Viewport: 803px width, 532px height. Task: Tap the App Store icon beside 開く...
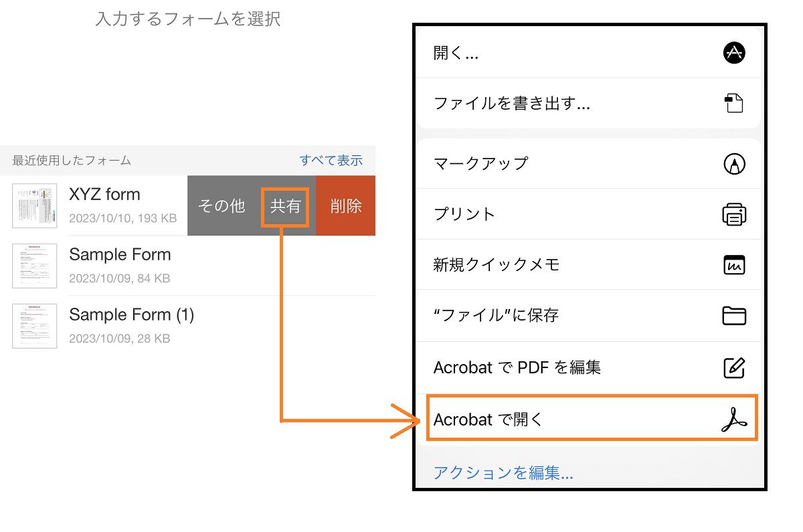point(734,52)
